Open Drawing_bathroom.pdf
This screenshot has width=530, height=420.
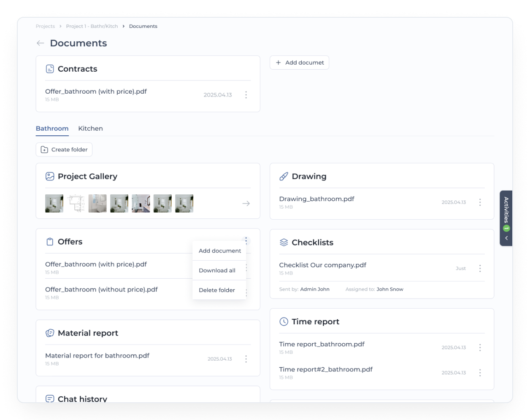[316, 199]
